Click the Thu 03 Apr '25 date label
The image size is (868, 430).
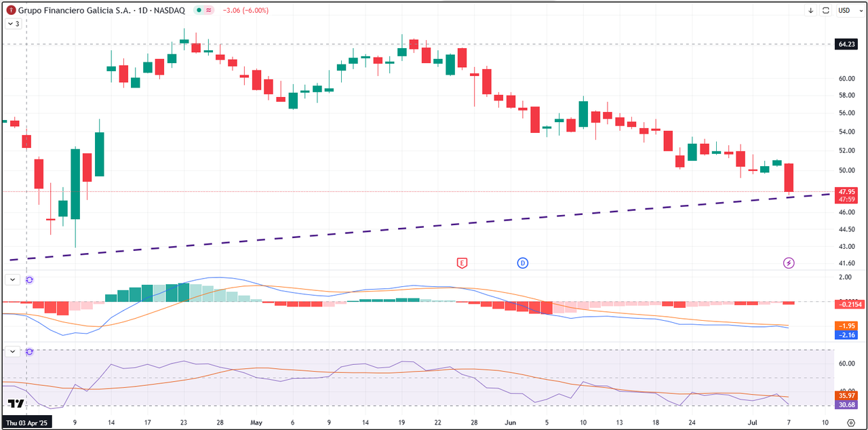[26, 423]
